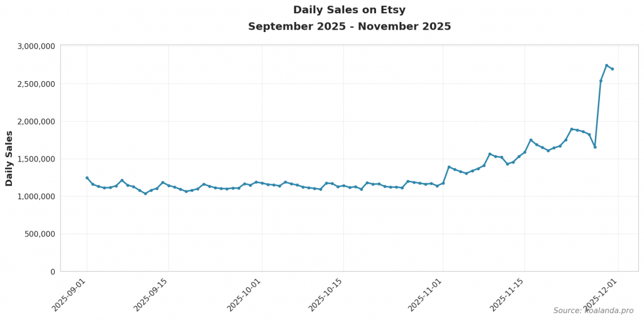Select the 0 tick on the y-axis

(53, 272)
